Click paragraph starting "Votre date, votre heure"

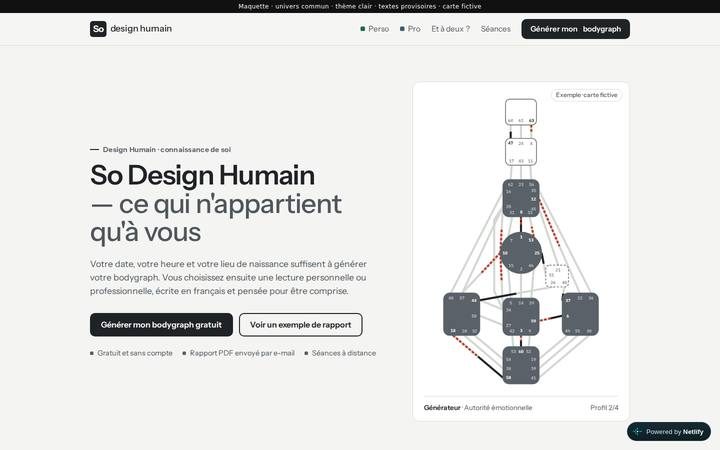click(228, 277)
